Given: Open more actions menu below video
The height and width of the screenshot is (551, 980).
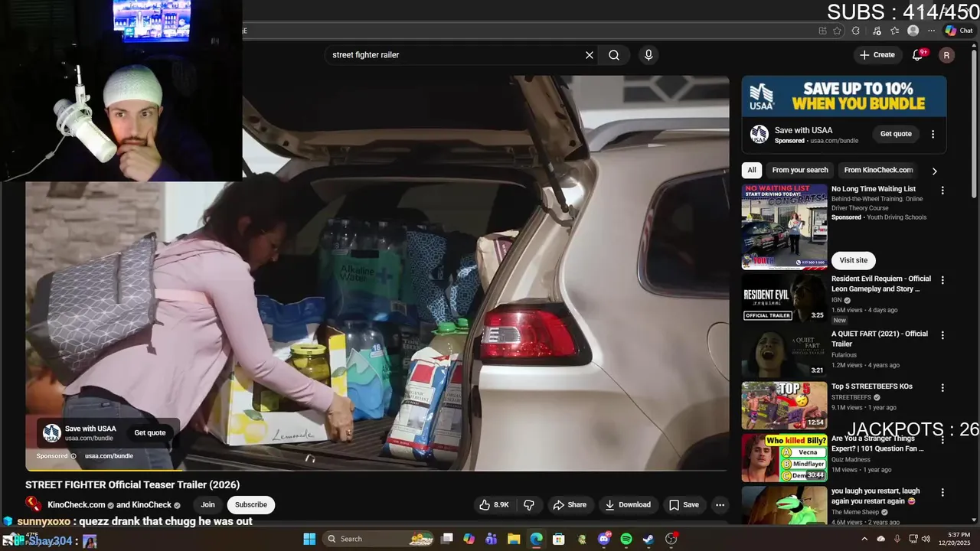Looking at the screenshot, I should (x=720, y=505).
